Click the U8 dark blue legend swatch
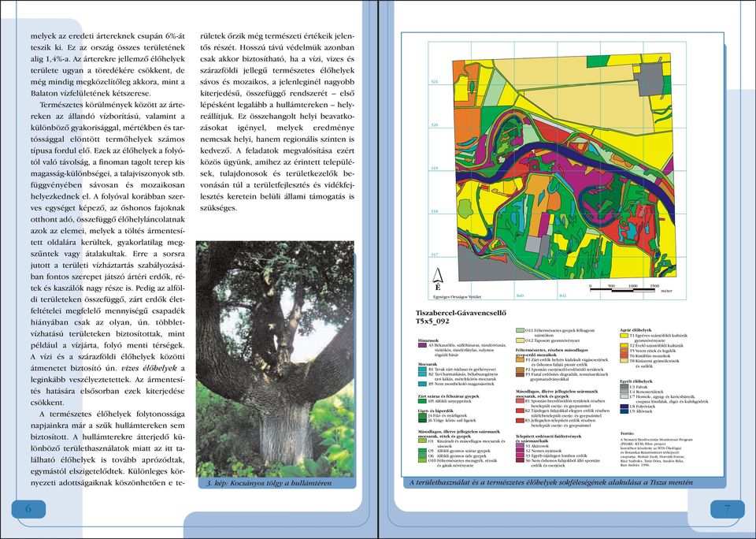 (624, 407)
